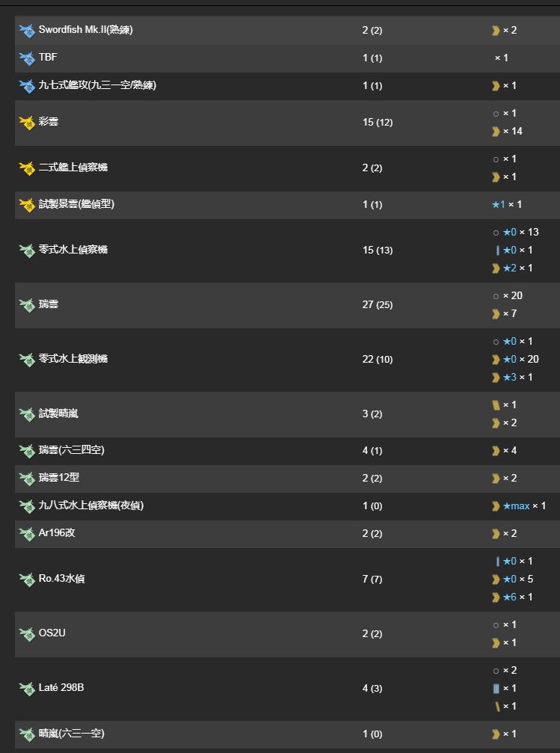
Task: Click the 二式艦上偵察機 row name
Action: 73,167
